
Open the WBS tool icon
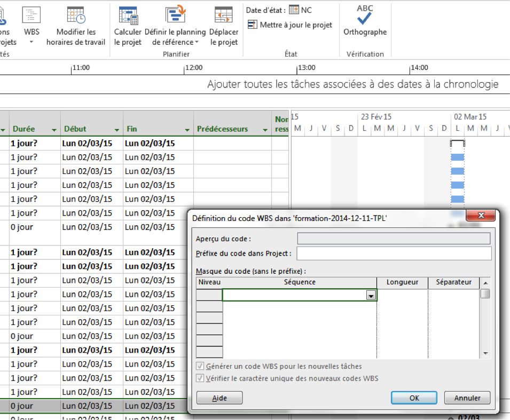click(x=31, y=15)
